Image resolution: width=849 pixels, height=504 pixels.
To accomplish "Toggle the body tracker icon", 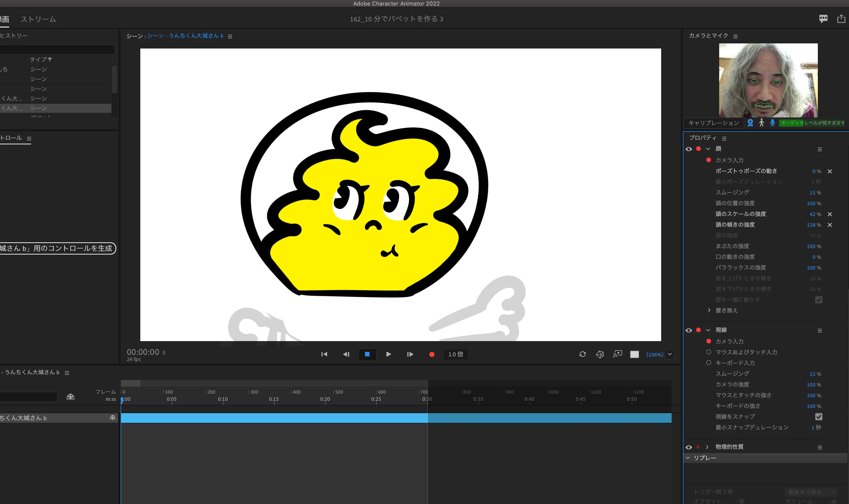I will 761,123.
